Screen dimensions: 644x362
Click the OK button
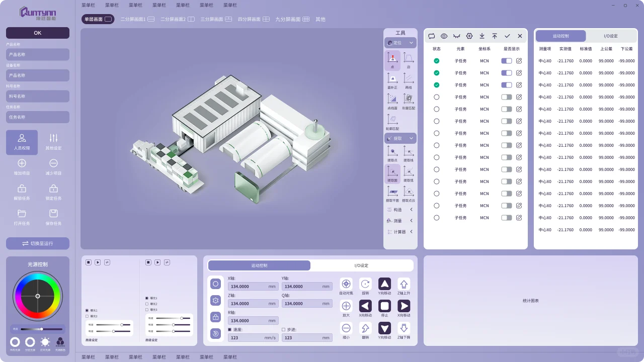tap(38, 33)
